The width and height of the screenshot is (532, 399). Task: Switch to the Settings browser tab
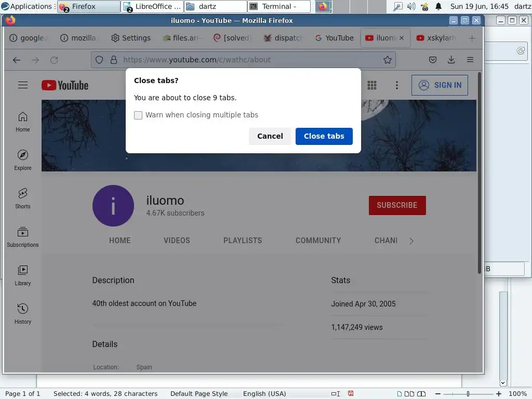(x=130, y=38)
